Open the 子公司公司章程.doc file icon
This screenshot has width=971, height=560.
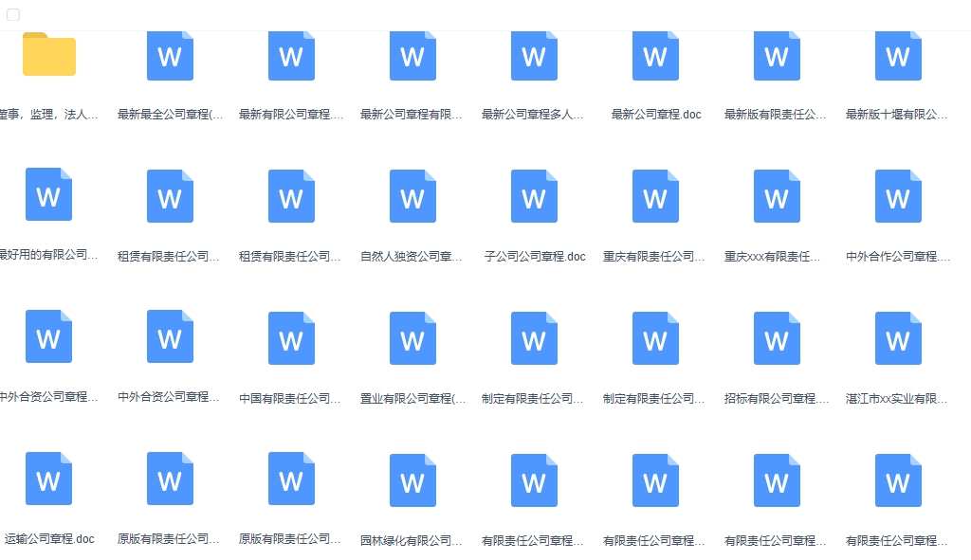pos(534,196)
